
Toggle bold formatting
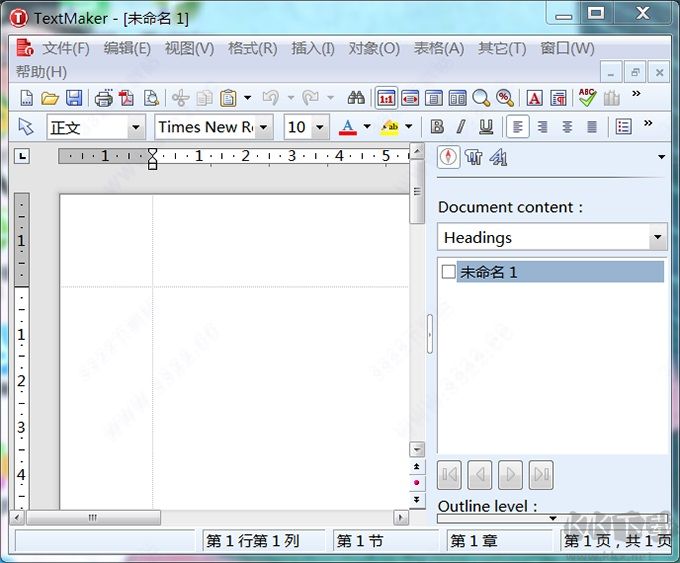click(437, 127)
